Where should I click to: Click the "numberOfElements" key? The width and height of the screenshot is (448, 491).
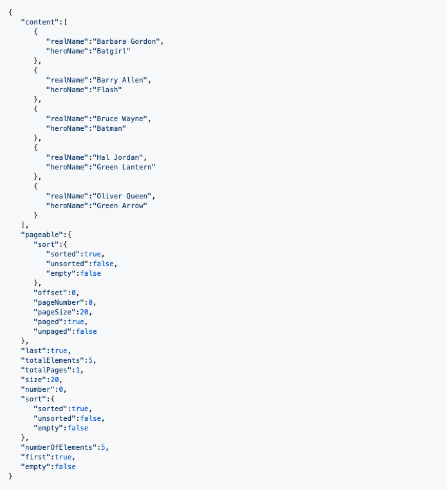click(59, 447)
